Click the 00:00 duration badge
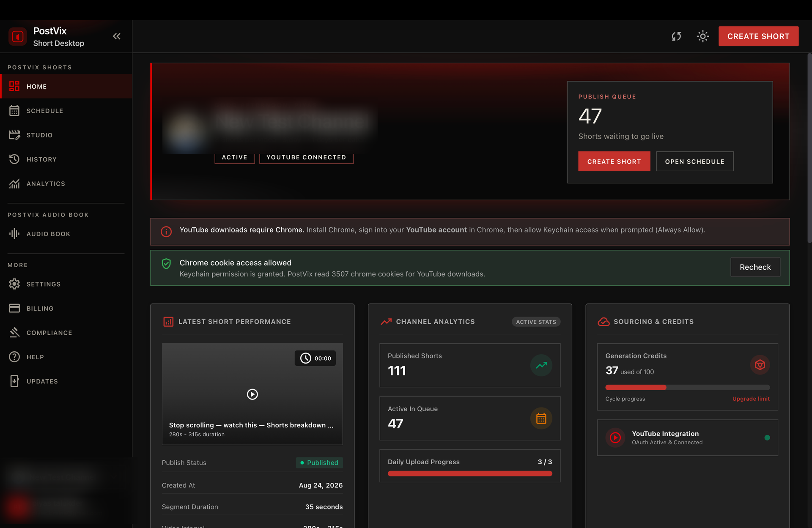The width and height of the screenshot is (812, 528). tap(315, 358)
